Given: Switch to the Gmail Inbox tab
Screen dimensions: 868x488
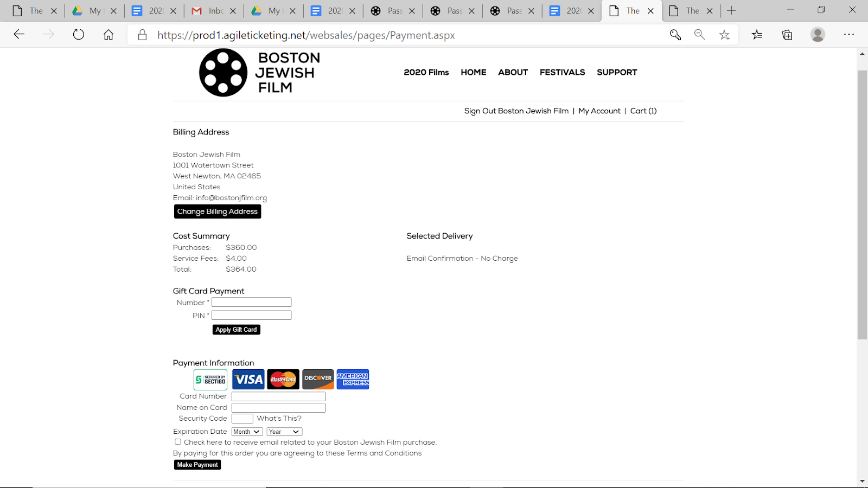Looking at the screenshot, I should [209, 11].
